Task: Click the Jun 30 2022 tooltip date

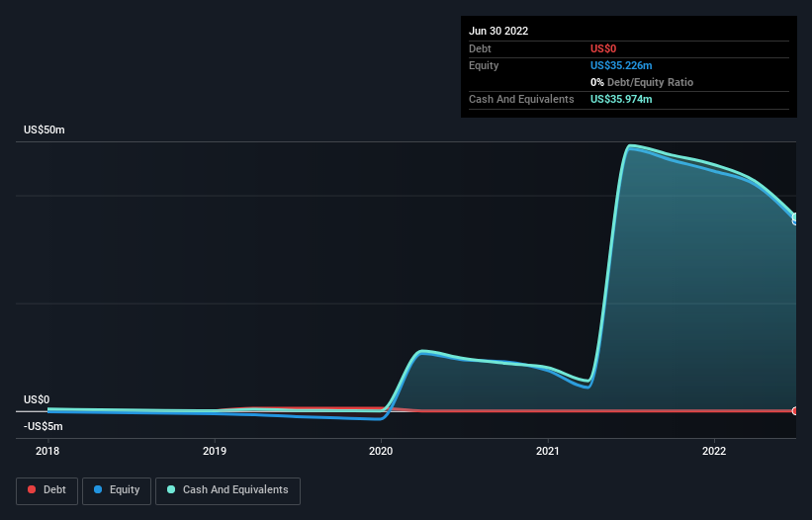Action: point(498,31)
